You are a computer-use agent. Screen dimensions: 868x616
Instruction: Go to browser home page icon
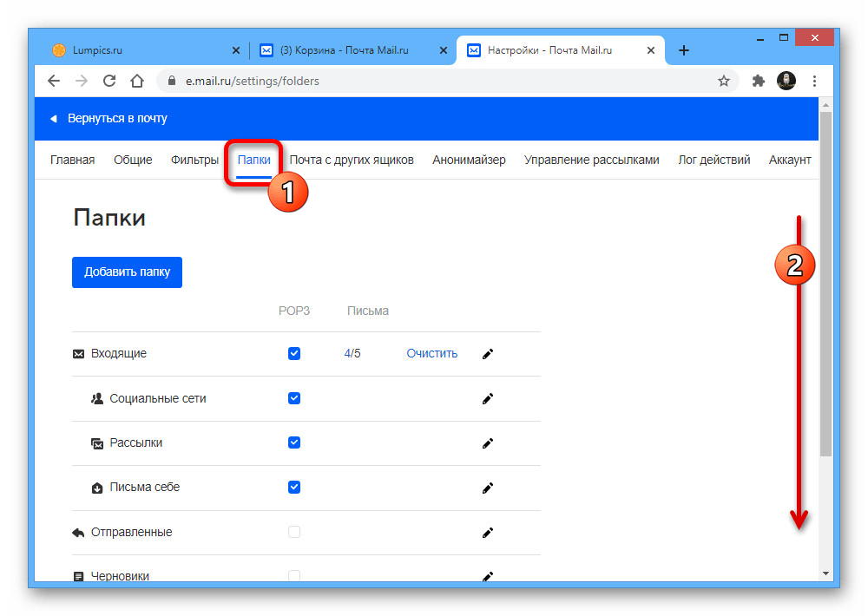tap(137, 81)
